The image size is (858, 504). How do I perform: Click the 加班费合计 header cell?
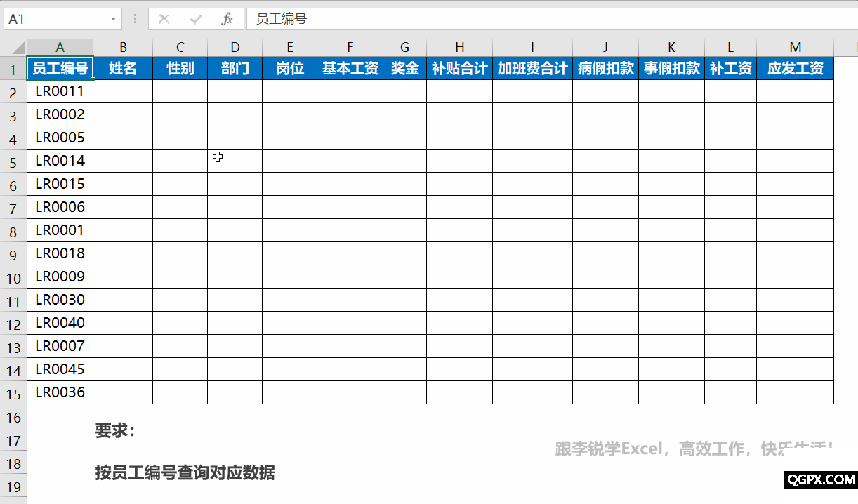pos(533,68)
